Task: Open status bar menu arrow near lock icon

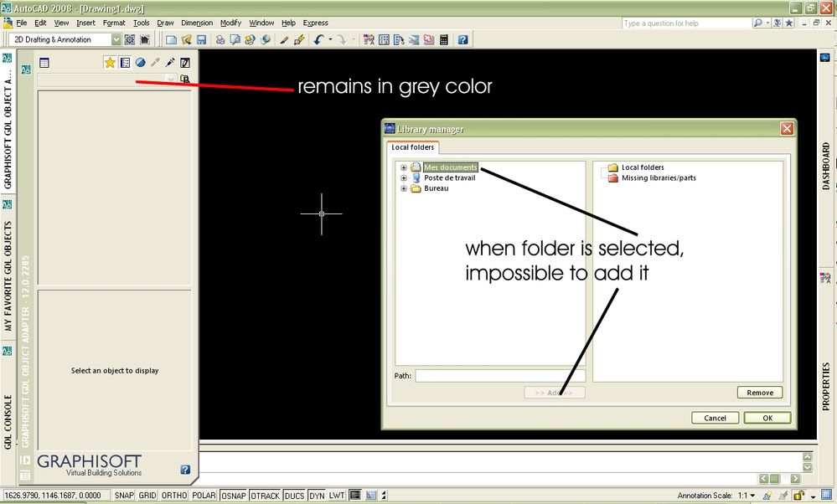Action: pyautogui.click(x=813, y=496)
